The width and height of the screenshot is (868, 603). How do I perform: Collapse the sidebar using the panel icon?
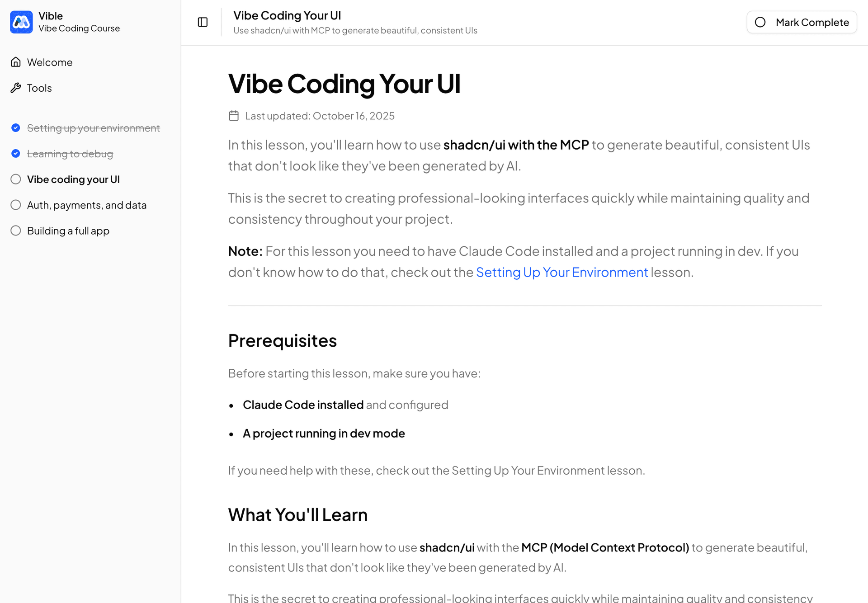pos(202,22)
